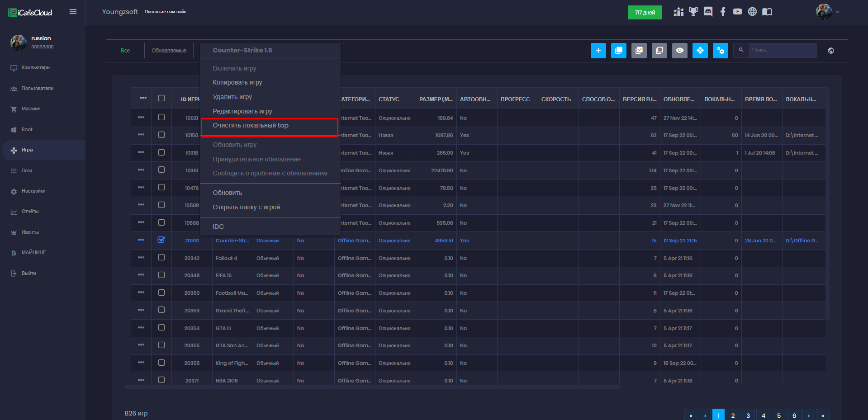Open the book documentation icon
The height and width of the screenshot is (420, 868).
point(767,12)
